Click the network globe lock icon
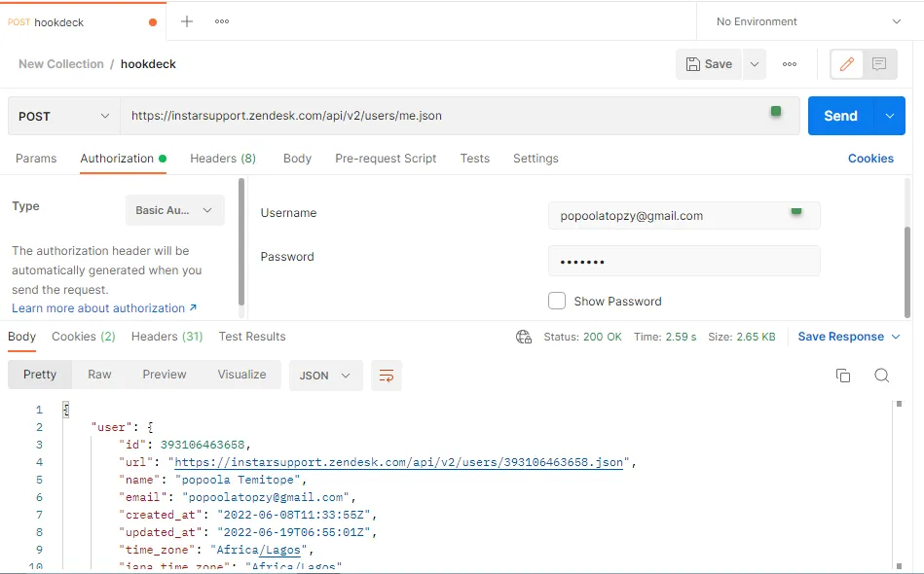Image resolution: width=924 pixels, height=574 pixels. [523, 337]
